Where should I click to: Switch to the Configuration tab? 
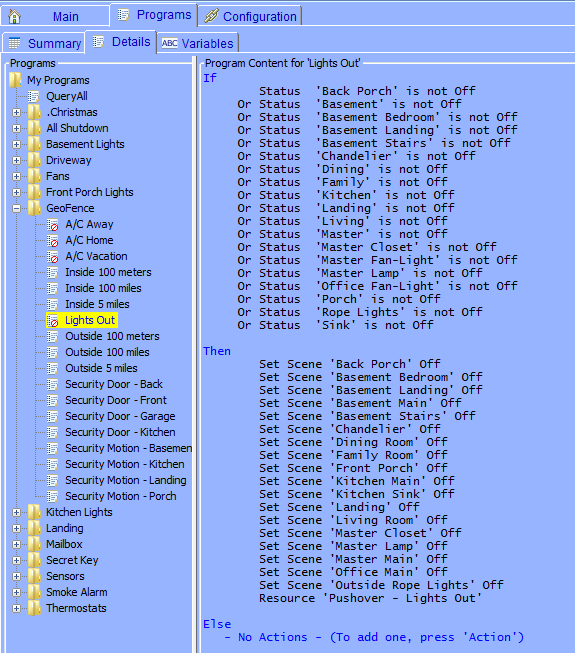[x=250, y=17]
